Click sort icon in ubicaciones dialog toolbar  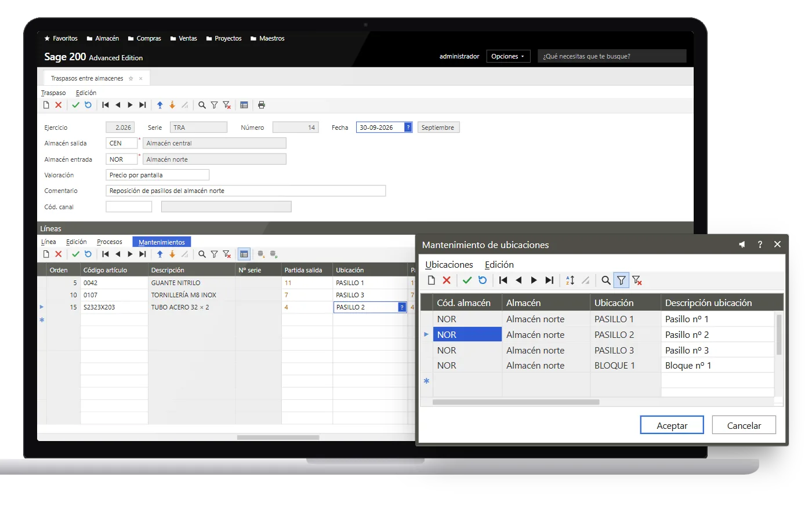coord(570,280)
